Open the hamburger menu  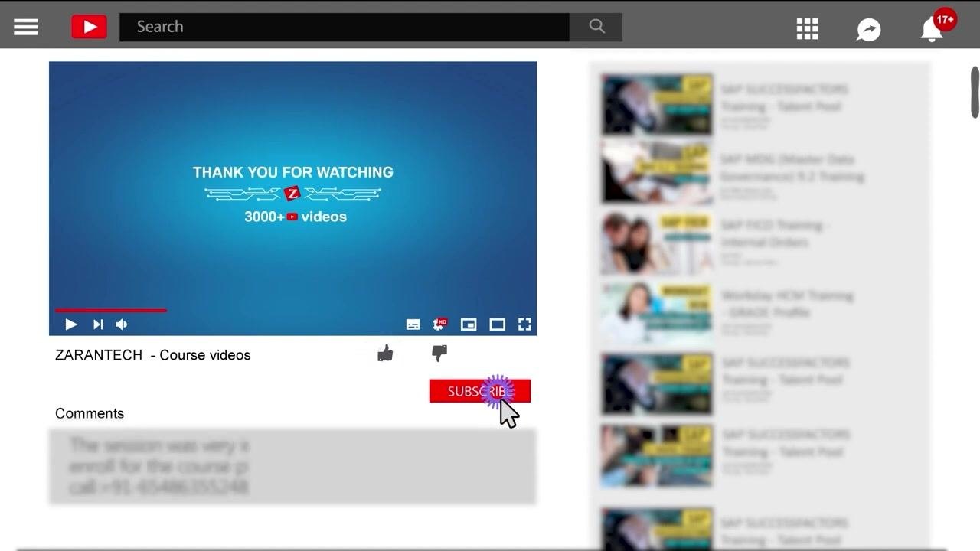tap(25, 27)
